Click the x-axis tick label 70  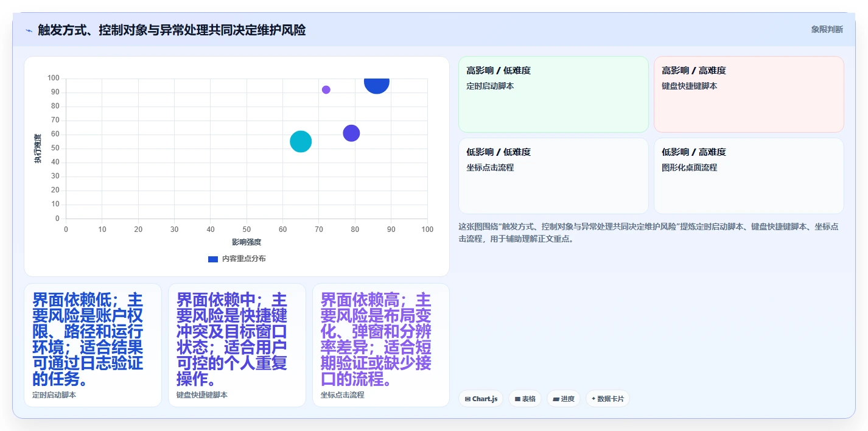pyautogui.click(x=319, y=230)
